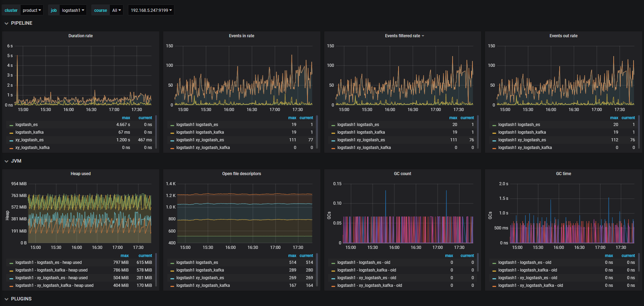Open the job logstash1 dropdown
Viewport: 644px width, 306px height.
(73, 10)
